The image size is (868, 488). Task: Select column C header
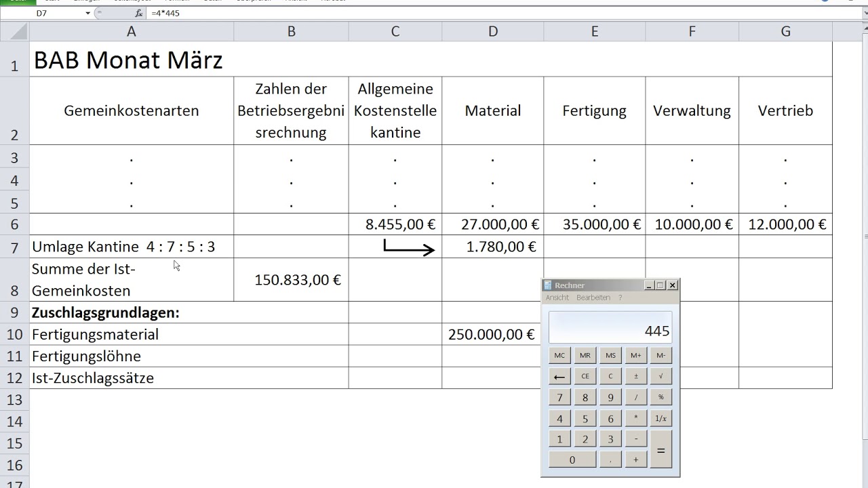[x=395, y=31]
